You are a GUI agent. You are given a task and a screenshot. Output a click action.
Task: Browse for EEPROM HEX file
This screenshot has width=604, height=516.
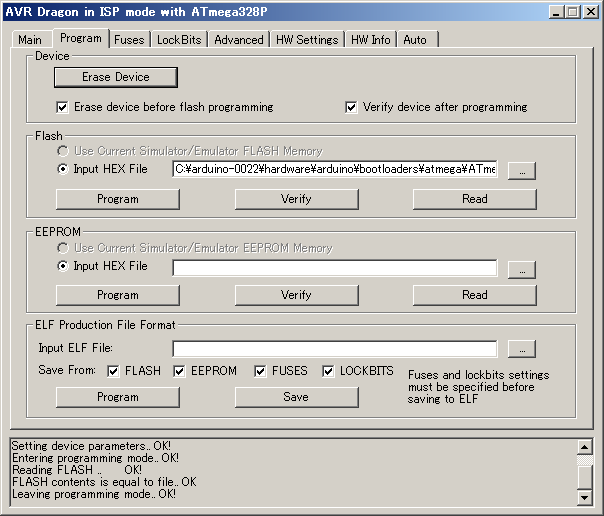[522, 269]
